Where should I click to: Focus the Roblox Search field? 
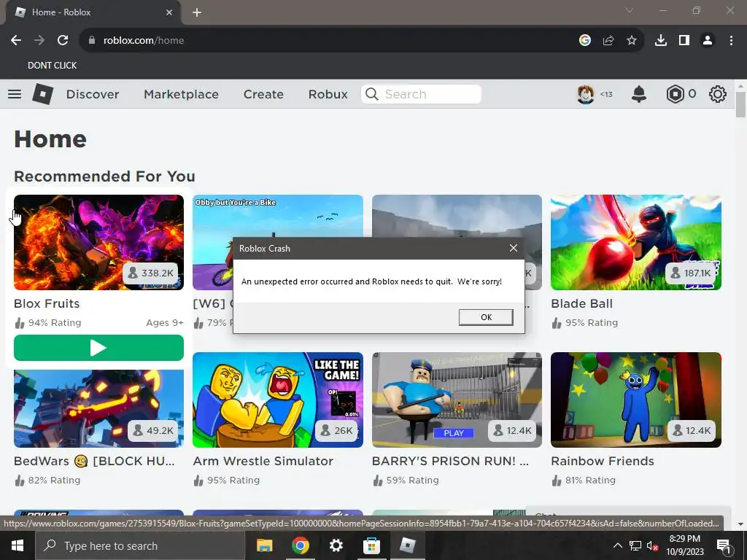[421, 94]
